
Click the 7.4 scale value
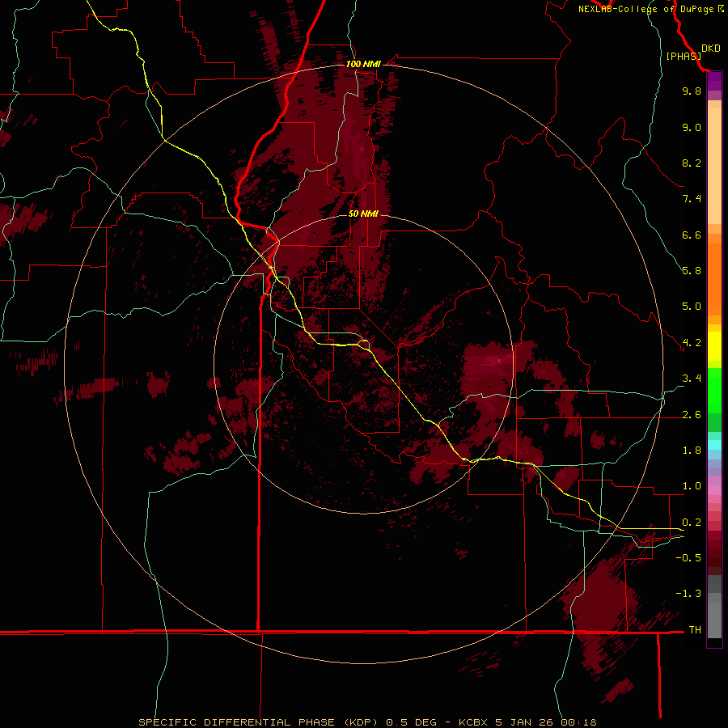692,199
